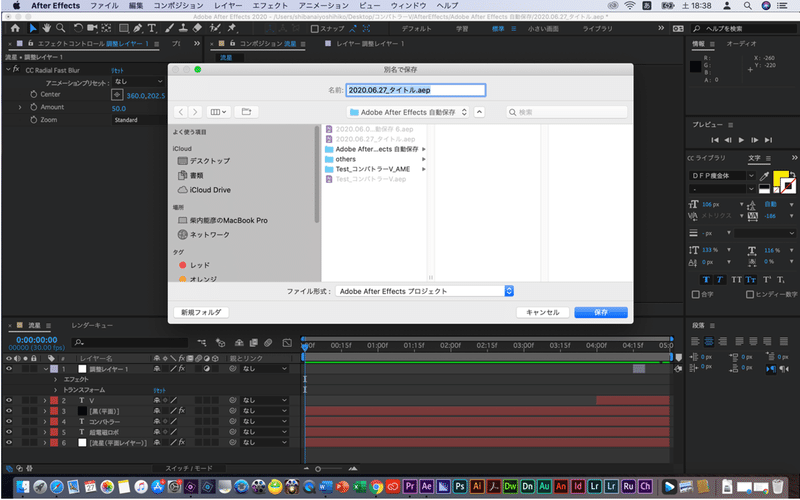Screen dimensions: 800x500
Task: Select the Brush tool
Action: pos(170,29)
